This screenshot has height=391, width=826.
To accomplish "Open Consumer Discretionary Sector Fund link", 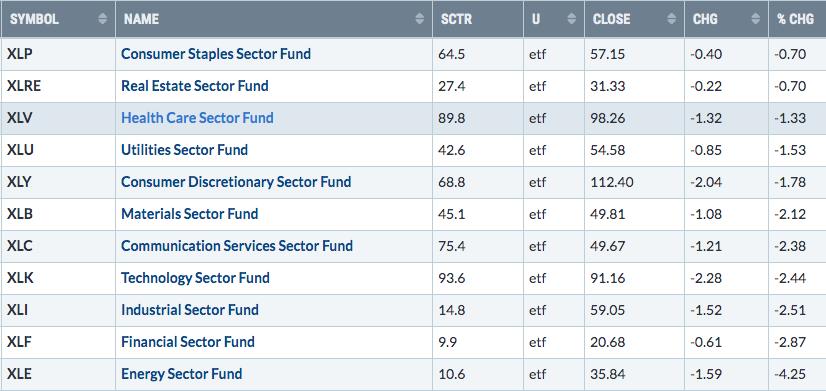I will point(236,182).
